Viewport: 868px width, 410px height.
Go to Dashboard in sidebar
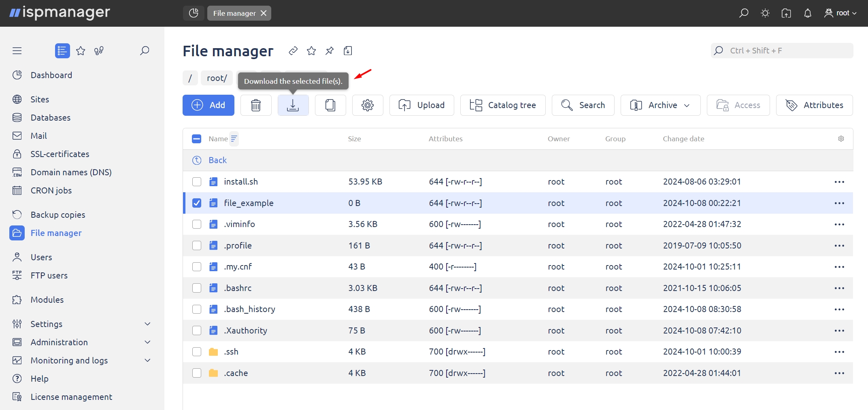point(51,75)
